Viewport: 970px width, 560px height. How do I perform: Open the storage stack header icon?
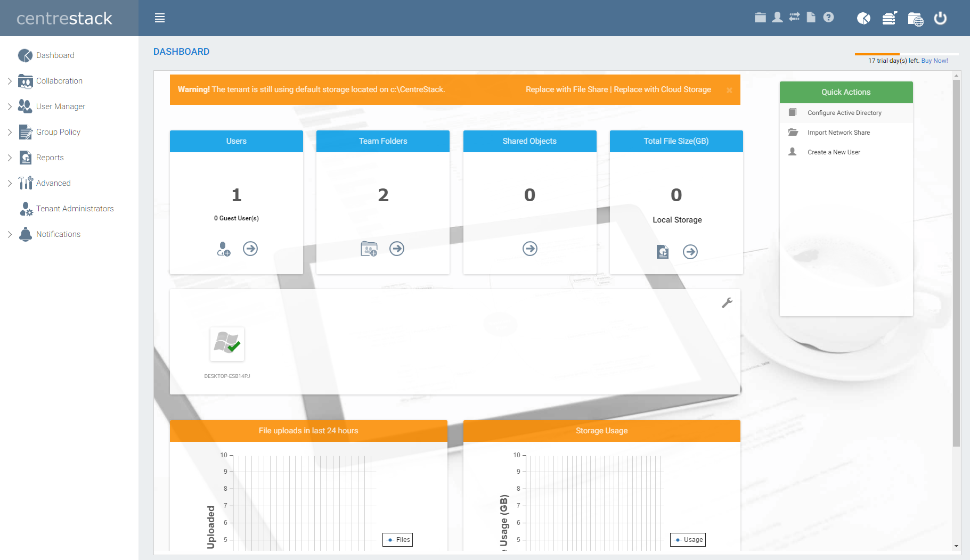pyautogui.click(x=889, y=19)
